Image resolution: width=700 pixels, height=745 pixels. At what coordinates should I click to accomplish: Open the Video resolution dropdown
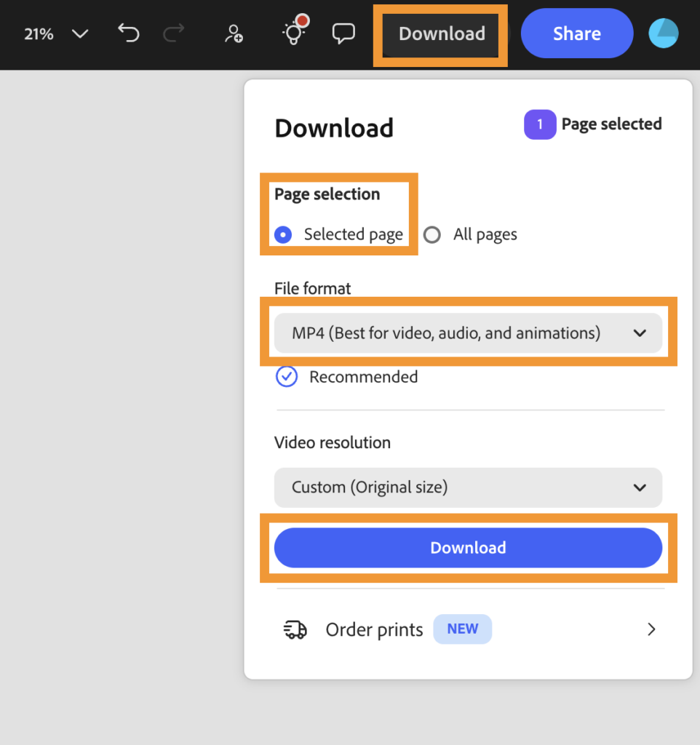[x=468, y=487]
